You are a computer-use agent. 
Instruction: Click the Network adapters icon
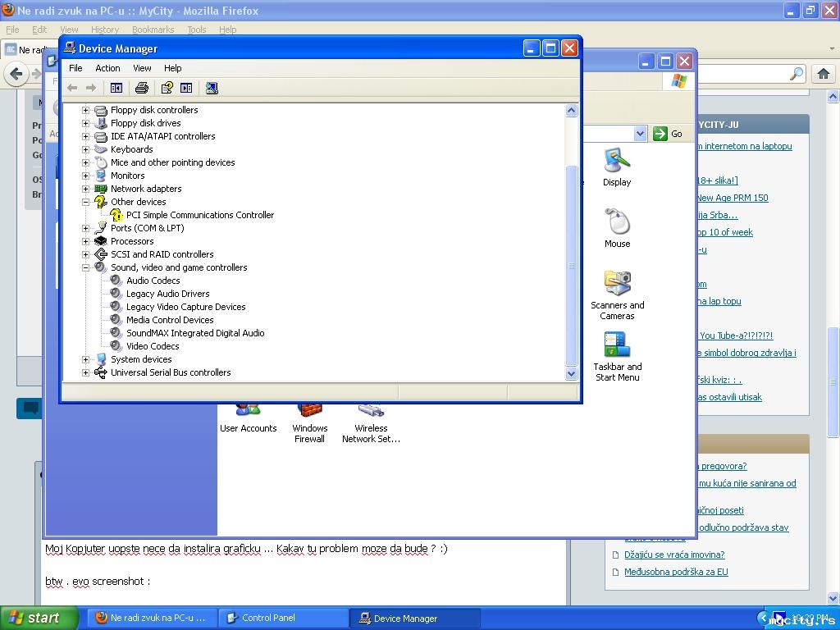tap(101, 189)
